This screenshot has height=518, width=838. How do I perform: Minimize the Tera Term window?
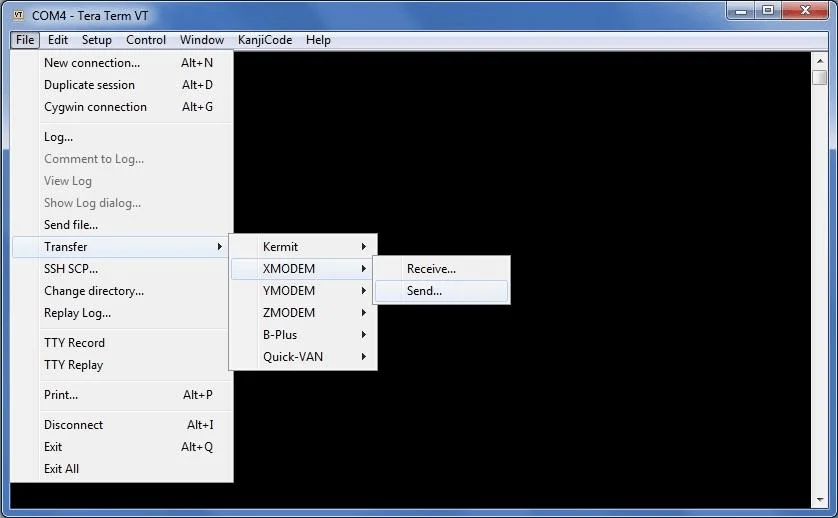coord(741,11)
